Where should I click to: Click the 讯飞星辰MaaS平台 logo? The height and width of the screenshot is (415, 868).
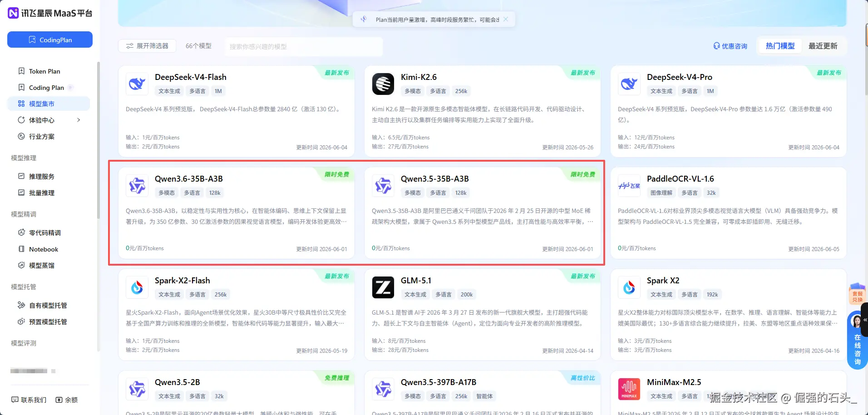[x=50, y=13]
